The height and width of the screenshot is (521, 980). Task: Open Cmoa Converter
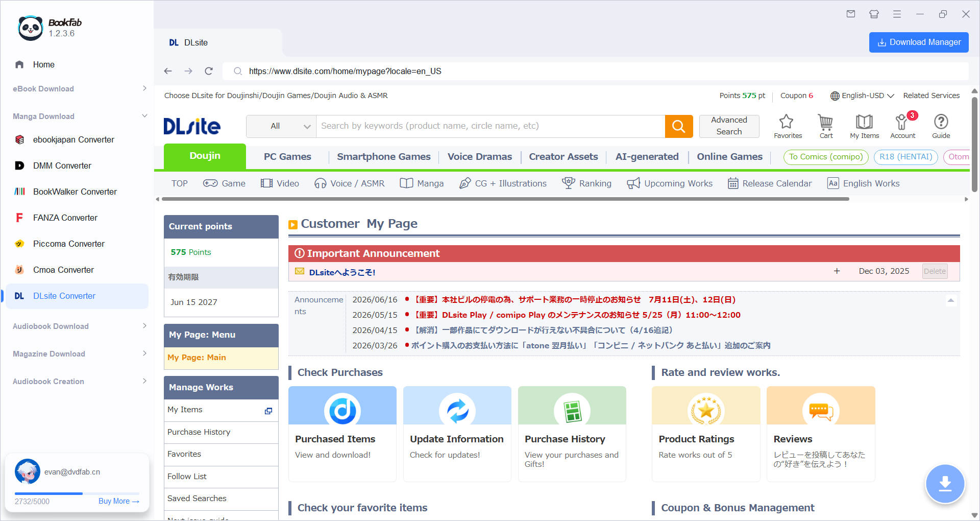coord(64,270)
